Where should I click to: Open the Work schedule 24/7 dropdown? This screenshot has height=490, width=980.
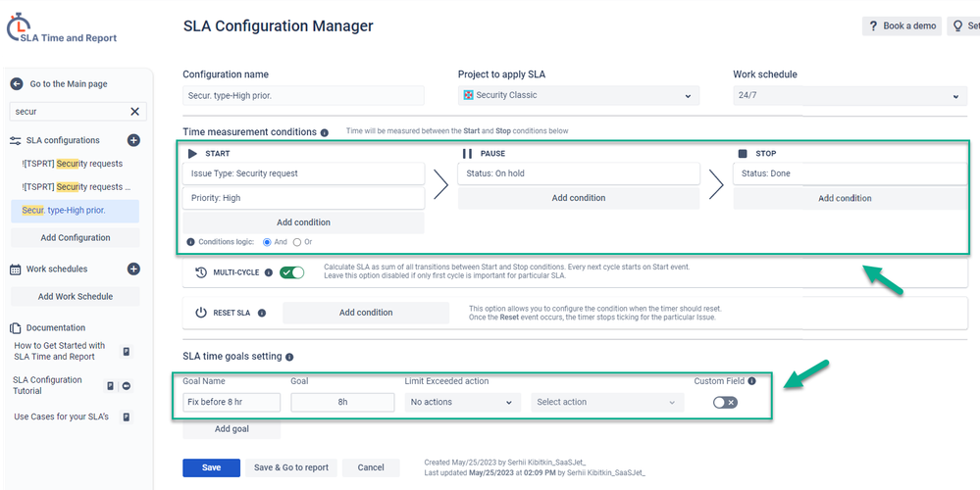[850, 96]
